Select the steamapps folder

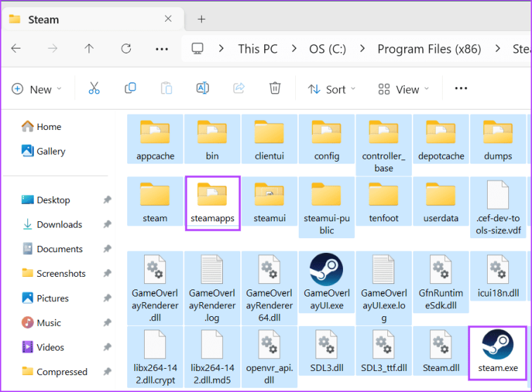pos(213,203)
